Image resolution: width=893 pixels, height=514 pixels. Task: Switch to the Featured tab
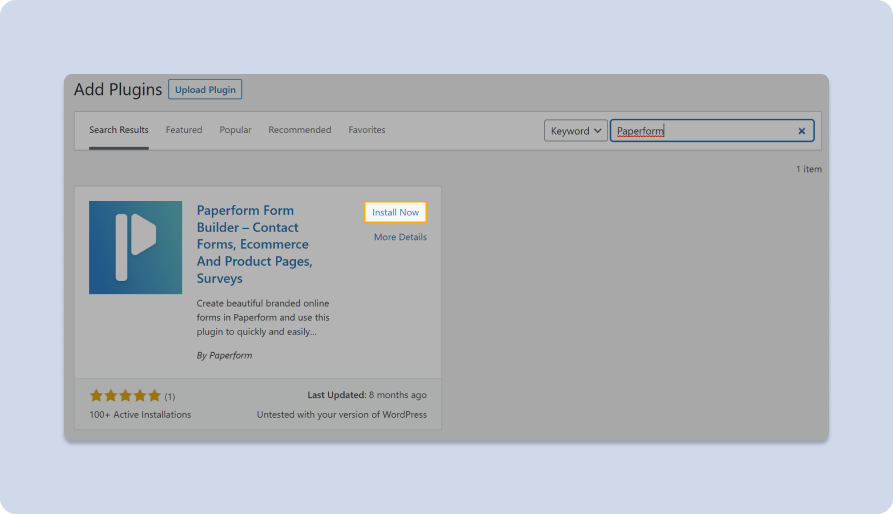coord(184,130)
